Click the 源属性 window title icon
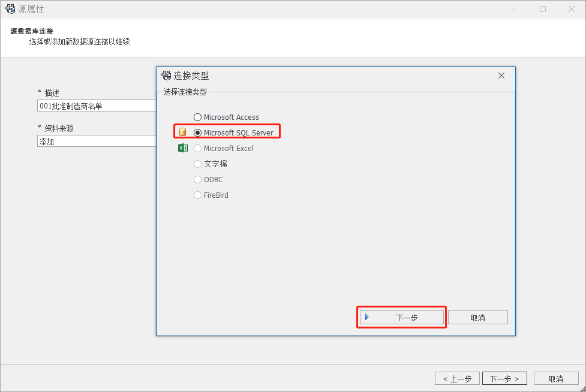Screen dimensions: 586x392 coord(10,9)
